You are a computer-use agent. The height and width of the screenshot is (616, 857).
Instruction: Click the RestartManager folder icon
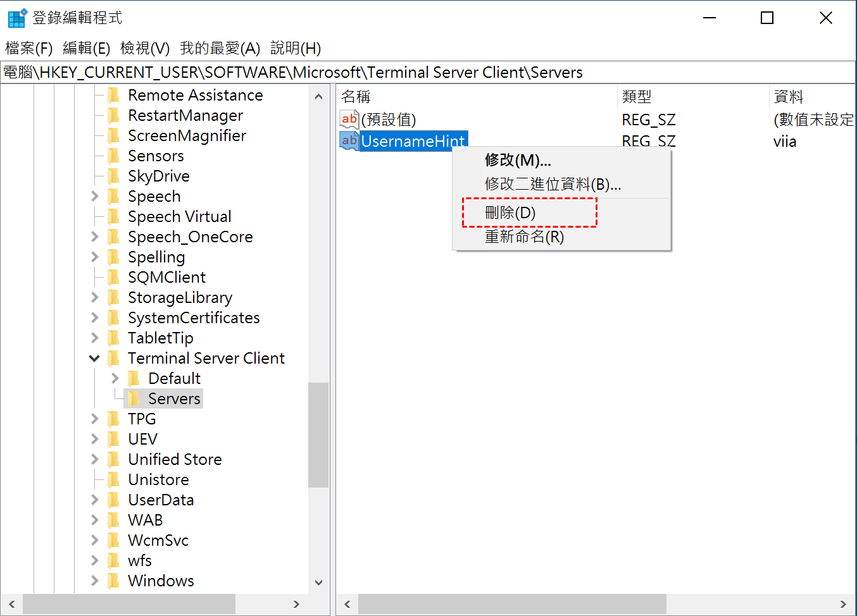coord(114,115)
